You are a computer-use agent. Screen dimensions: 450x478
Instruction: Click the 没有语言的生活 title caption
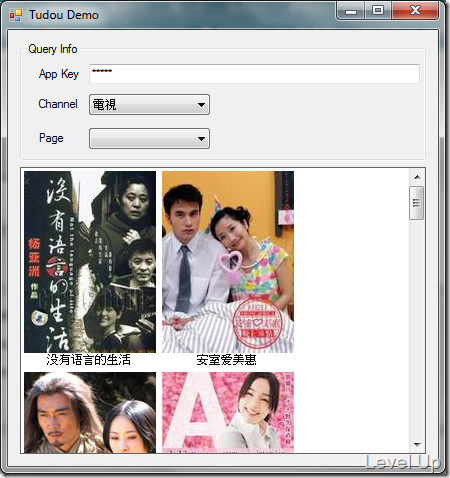89,360
